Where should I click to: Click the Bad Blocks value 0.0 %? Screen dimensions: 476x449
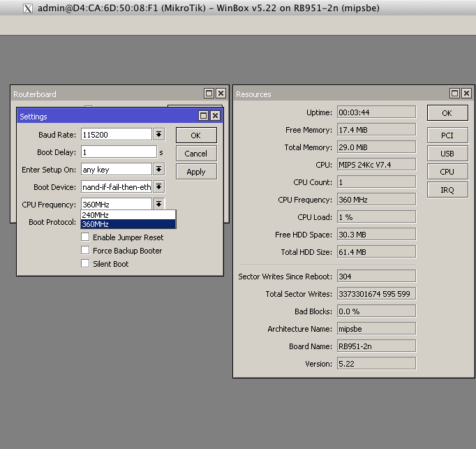click(x=376, y=311)
